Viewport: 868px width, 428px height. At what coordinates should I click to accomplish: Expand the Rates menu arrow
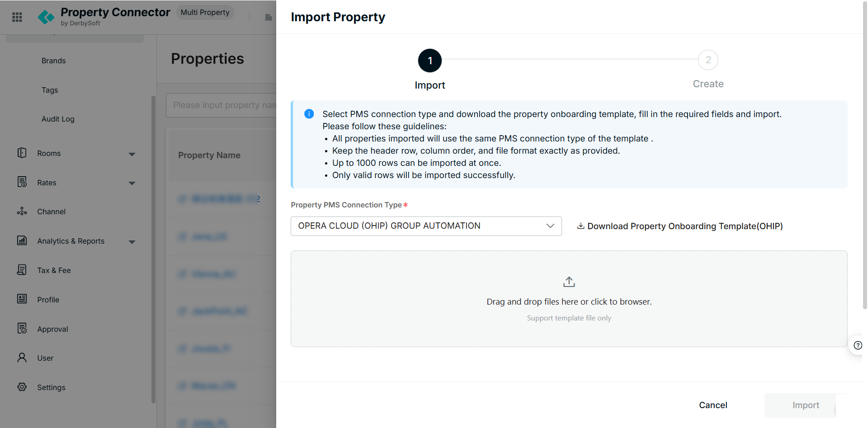(132, 183)
